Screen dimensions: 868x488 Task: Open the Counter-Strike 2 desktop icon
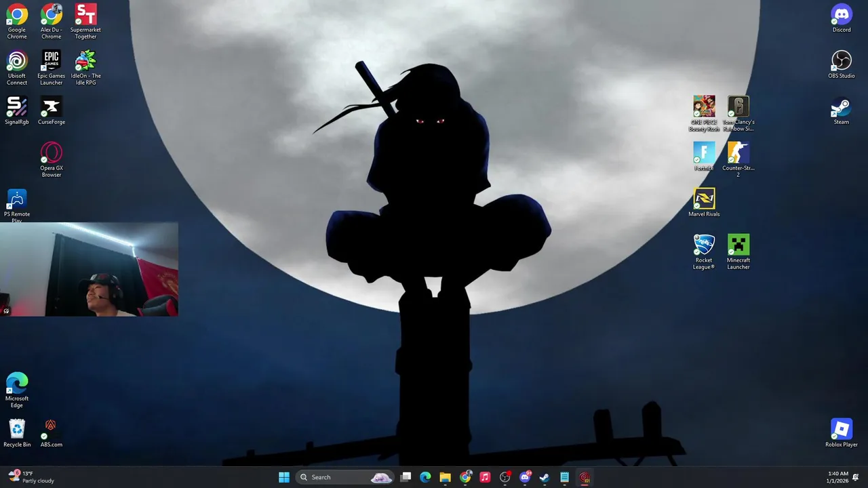(x=738, y=160)
